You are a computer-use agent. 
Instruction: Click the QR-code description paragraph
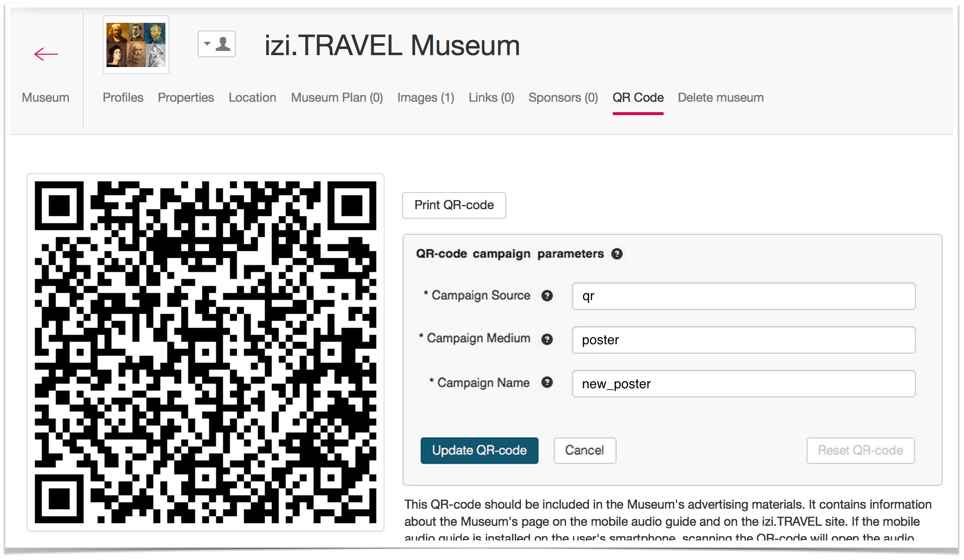coord(668,521)
